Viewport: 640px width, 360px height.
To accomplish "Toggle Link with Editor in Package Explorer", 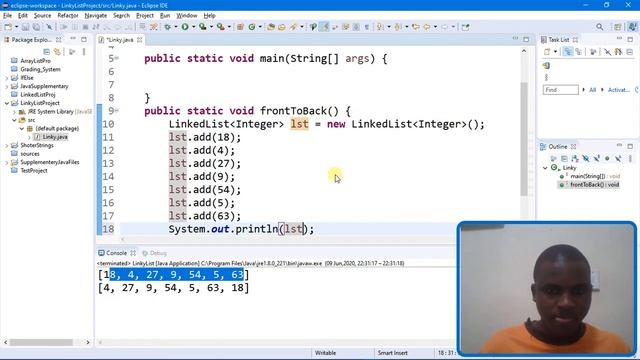I will click(57, 52).
